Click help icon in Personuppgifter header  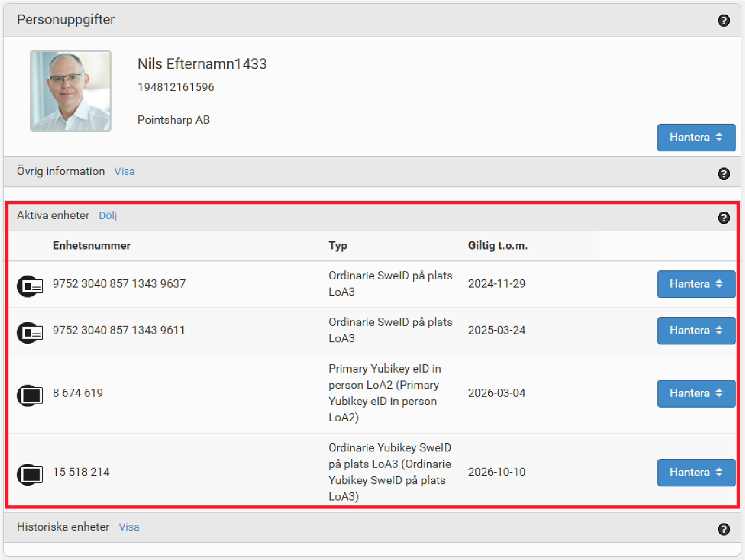[x=723, y=20]
